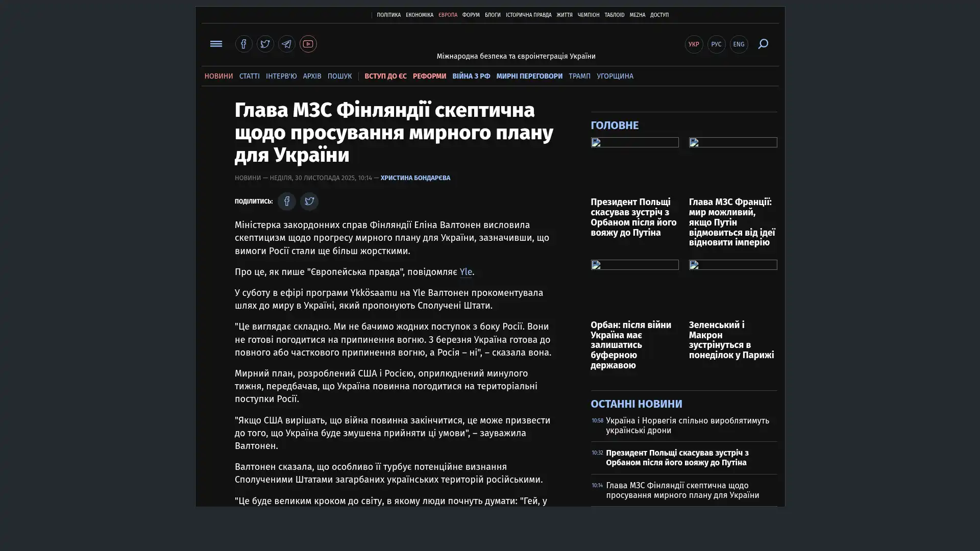
Task: Switch language to РУС
Action: [716, 44]
